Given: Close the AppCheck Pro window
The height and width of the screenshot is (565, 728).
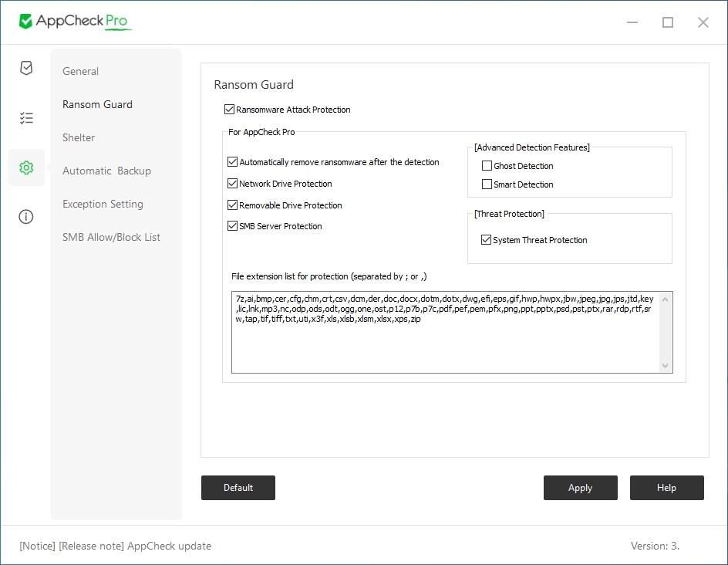Looking at the screenshot, I should (703, 22).
